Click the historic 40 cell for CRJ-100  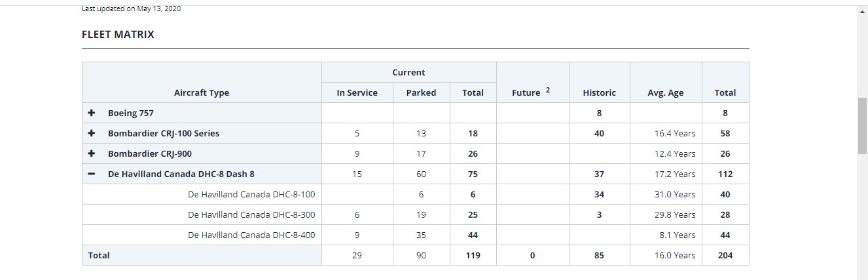[x=599, y=133]
